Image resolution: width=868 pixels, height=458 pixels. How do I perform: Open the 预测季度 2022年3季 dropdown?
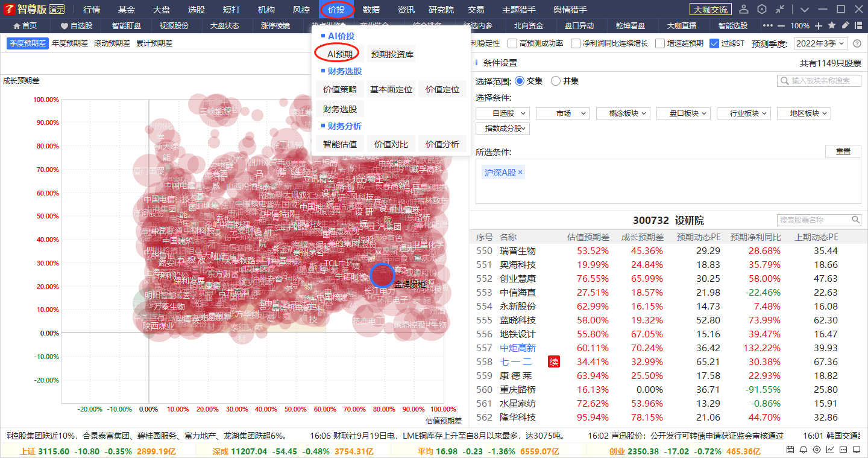pos(821,43)
